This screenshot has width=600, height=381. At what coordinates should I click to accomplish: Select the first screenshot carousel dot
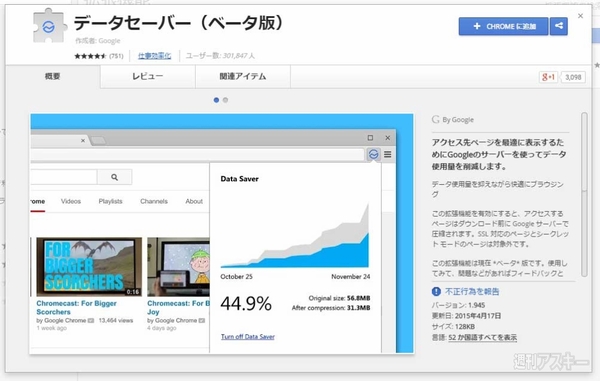tap(216, 100)
